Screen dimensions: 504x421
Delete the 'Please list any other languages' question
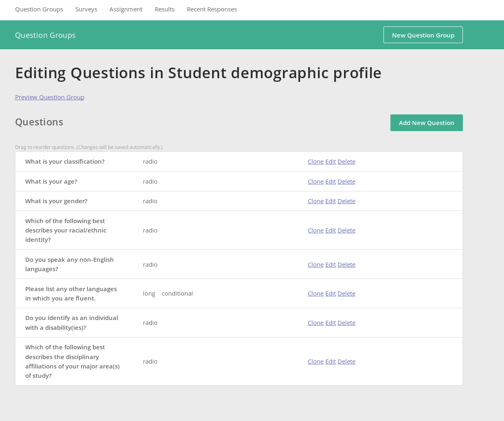point(346,293)
